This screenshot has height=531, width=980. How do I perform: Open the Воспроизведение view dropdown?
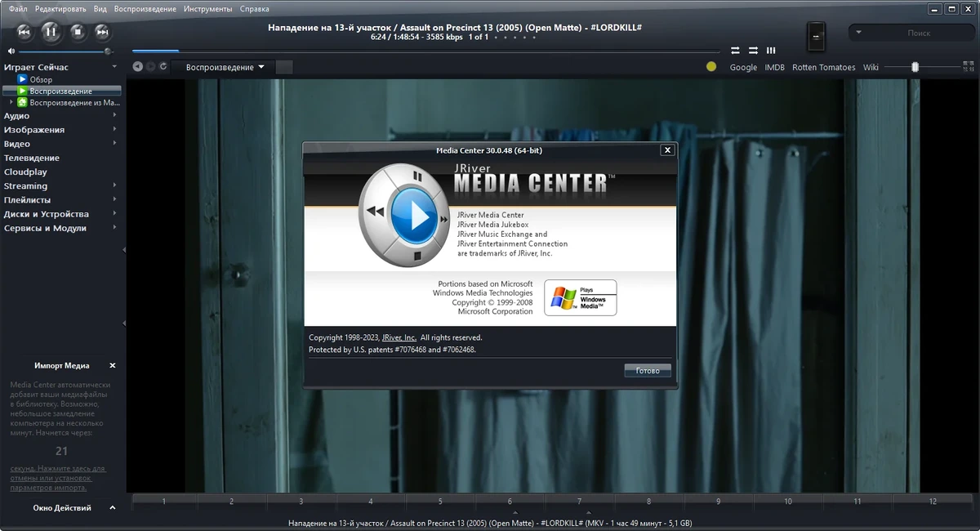coord(225,67)
